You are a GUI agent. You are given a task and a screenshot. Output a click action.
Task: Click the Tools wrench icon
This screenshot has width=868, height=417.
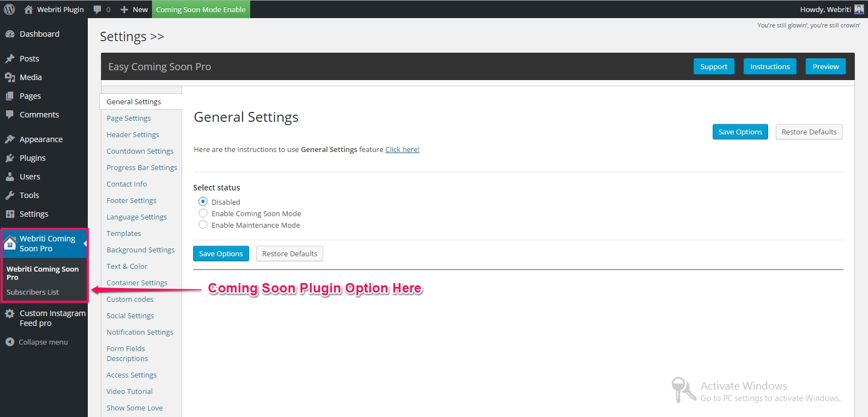[10, 195]
